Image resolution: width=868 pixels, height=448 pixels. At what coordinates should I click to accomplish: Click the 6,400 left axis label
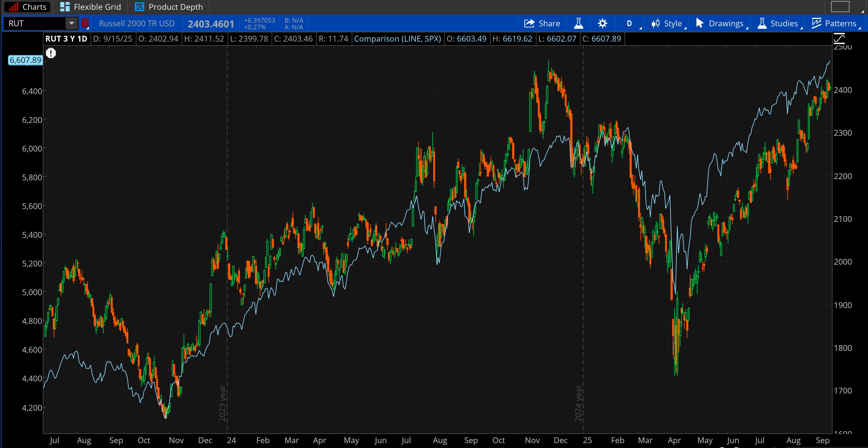(32, 91)
